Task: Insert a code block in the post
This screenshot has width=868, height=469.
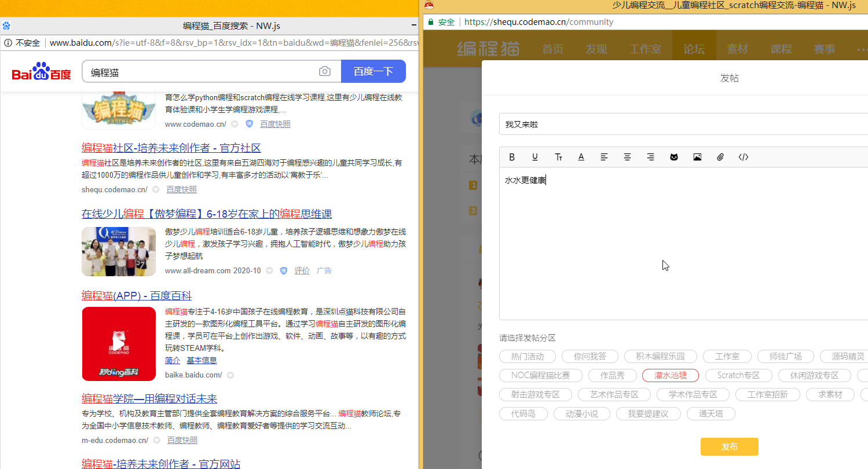Action: tap(744, 157)
